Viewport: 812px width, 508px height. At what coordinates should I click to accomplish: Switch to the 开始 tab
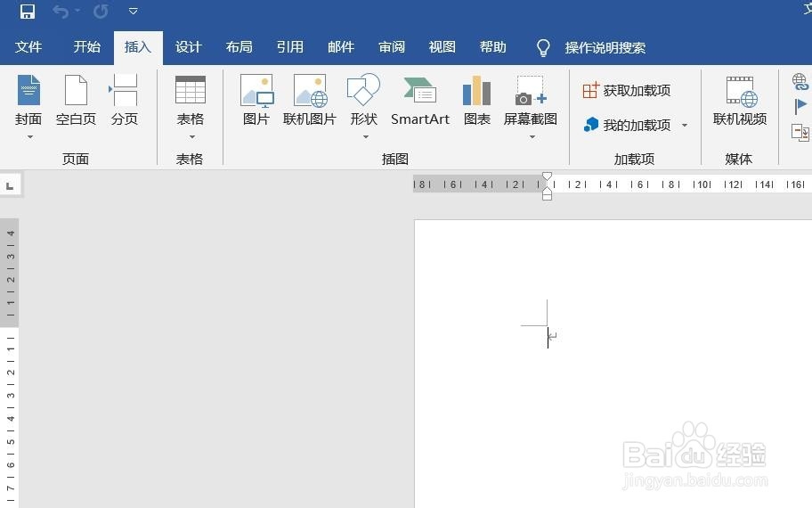pyautogui.click(x=86, y=47)
